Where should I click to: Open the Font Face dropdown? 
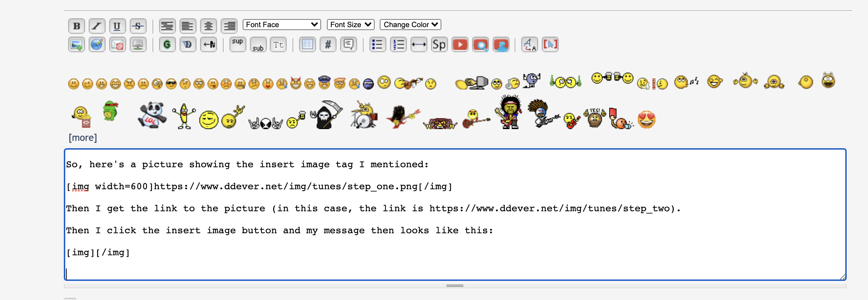[x=282, y=25]
